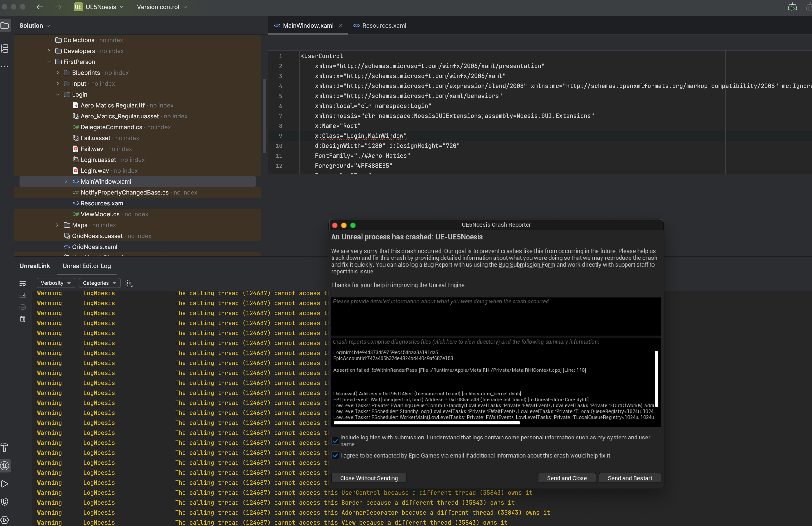
Task: Click horizontal scrollbar in crash summary box
Action: click(427, 423)
